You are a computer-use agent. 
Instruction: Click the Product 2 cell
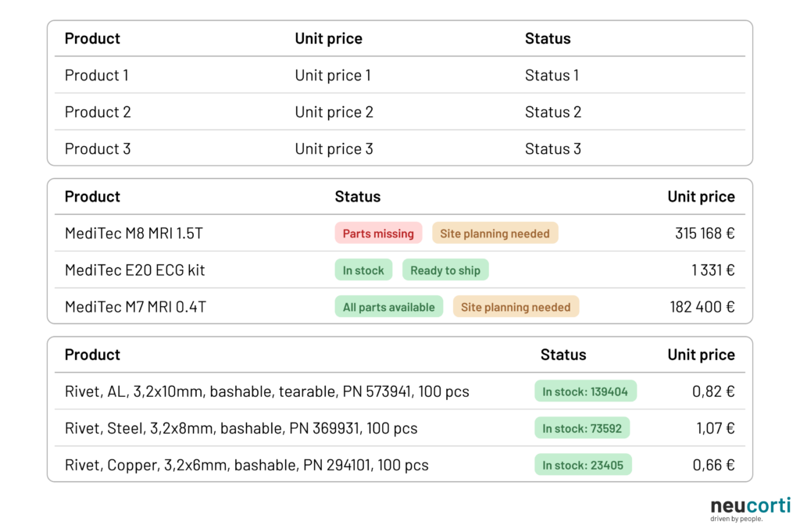click(98, 112)
